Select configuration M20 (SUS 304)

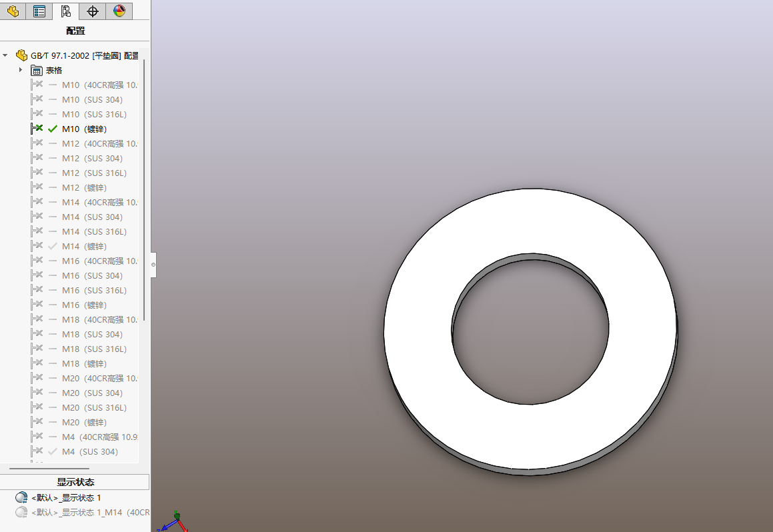point(92,393)
